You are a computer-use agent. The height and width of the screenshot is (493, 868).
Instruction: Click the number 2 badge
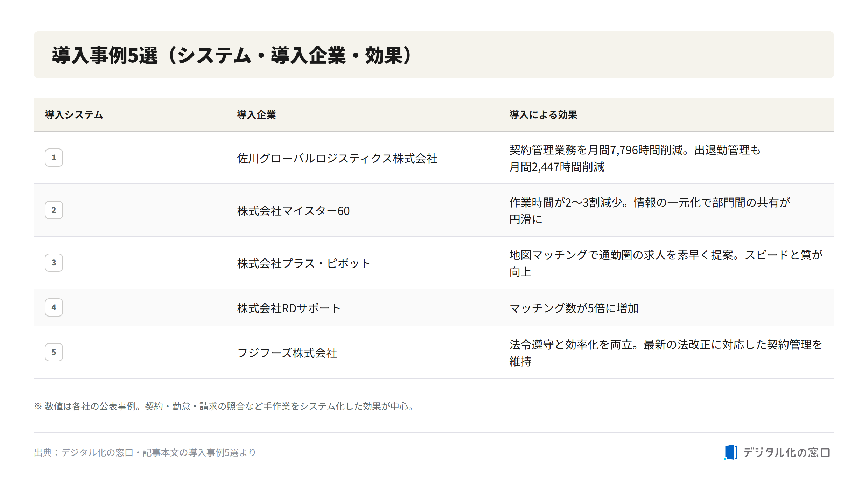(x=54, y=210)
